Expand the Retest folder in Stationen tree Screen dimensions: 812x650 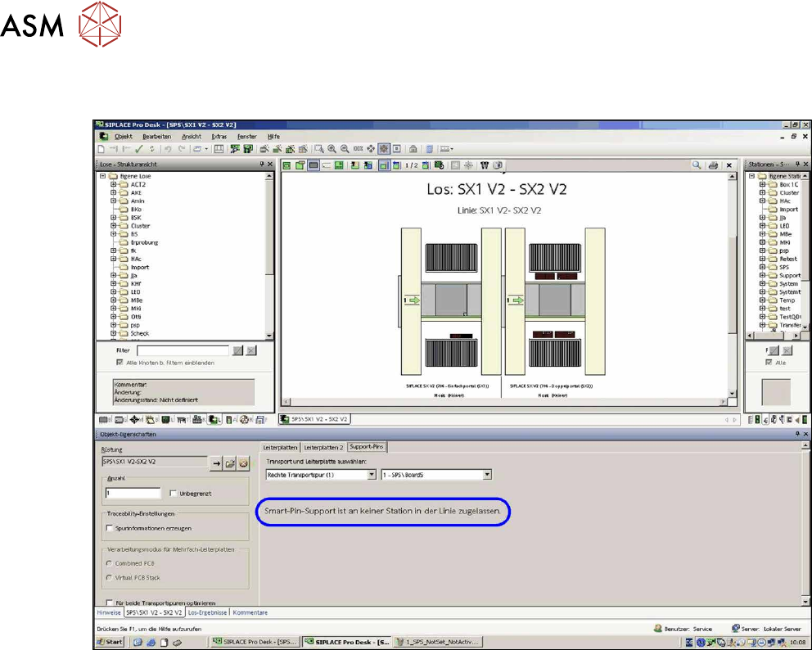click(x=762, y=259)
